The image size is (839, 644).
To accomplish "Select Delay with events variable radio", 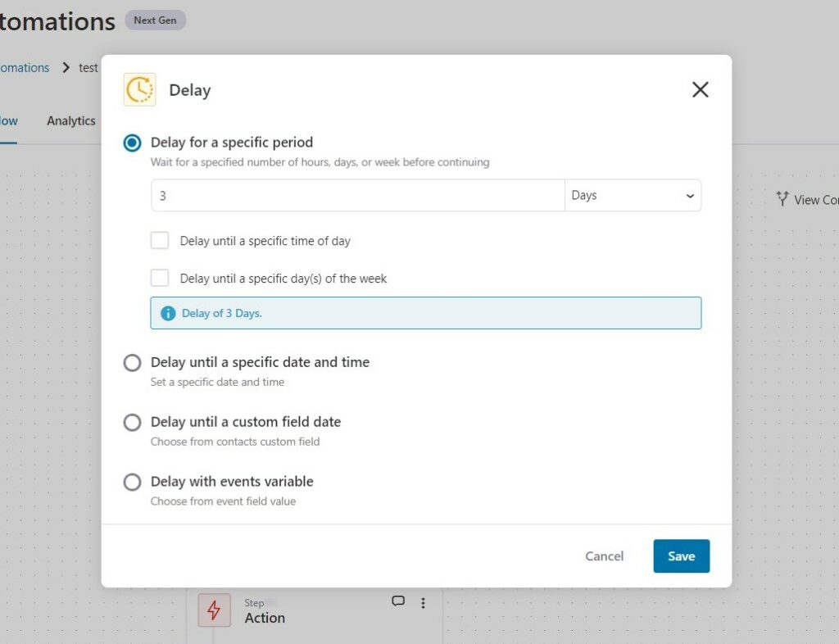I will point(132,482).
